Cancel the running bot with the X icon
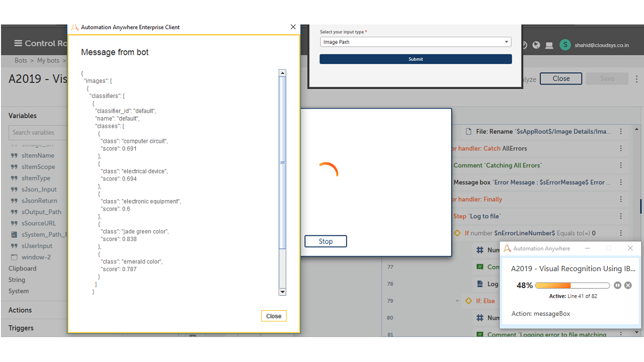The height and width of the screenshot is (362, 644). tap(628, 286)
